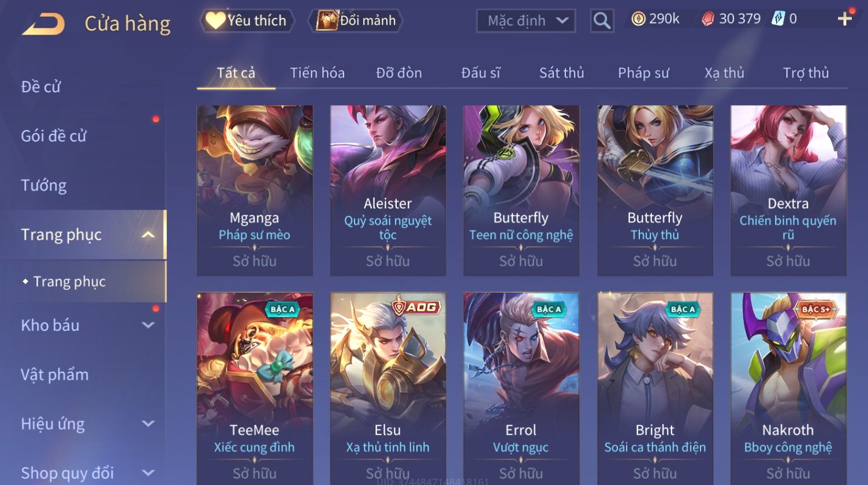Select the Trang phục sub-item
This screenshot has height=485, width=868.
pyautogui.click(x=69, y=281)
